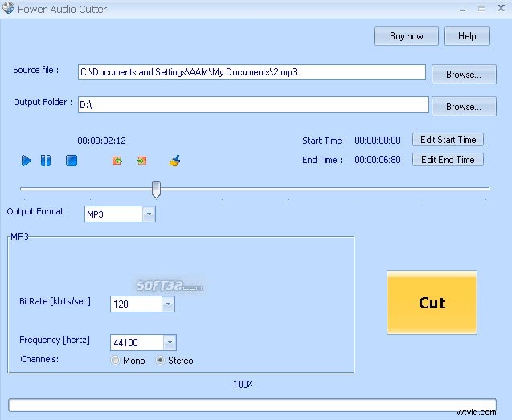Image resolution: width=512 pixels, height=420 pixels.
Task: Browse for the output folder
Action: (x=464, y=106)
